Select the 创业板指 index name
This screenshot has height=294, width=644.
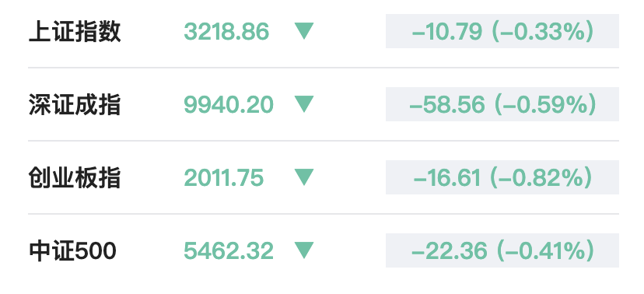[x=75, y=178]
